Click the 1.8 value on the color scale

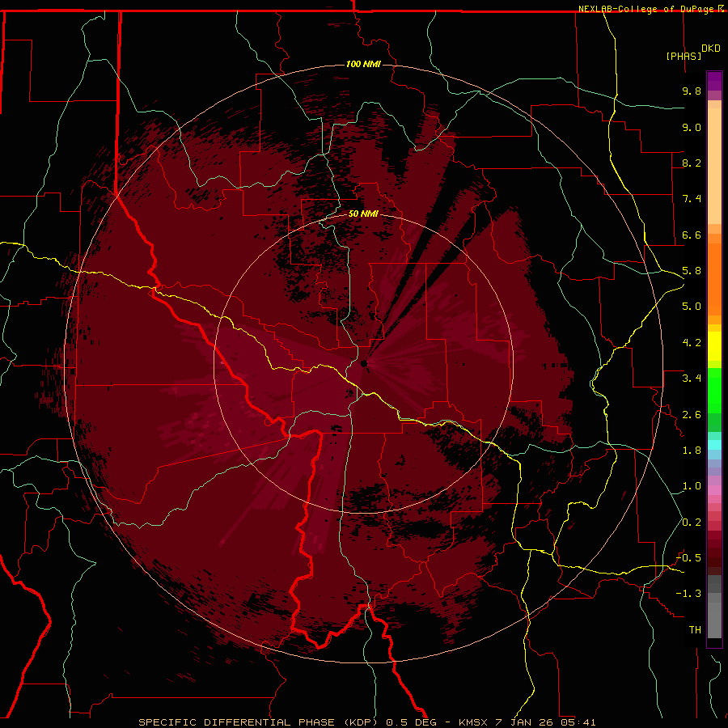click(692, 451)
